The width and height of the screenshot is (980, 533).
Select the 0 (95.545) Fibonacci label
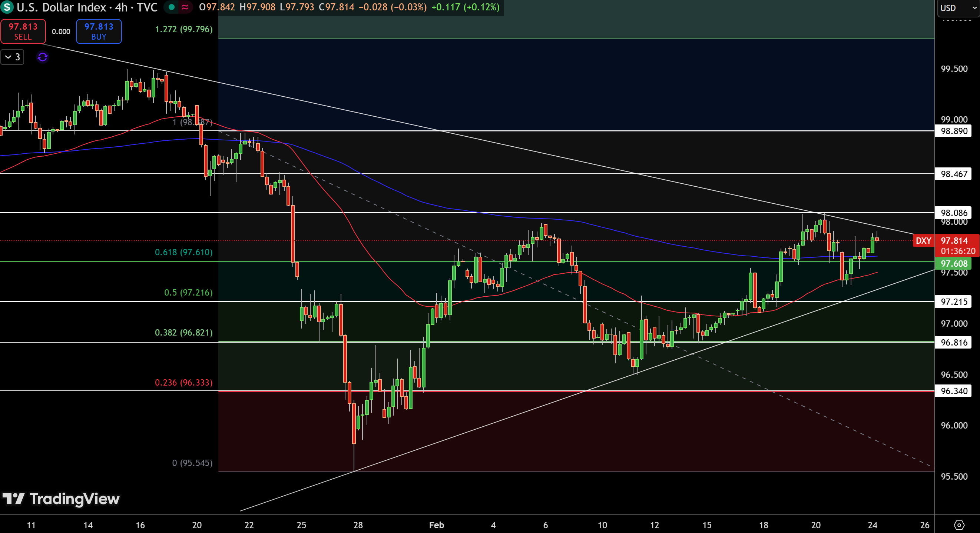click(192, 463)
